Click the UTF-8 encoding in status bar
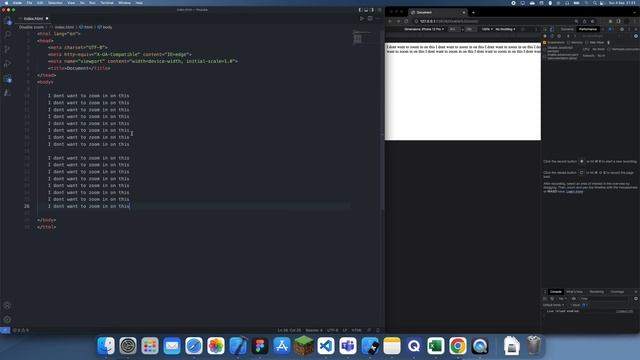The width and height of the screenshot is (640, 360). click(333, 330)
